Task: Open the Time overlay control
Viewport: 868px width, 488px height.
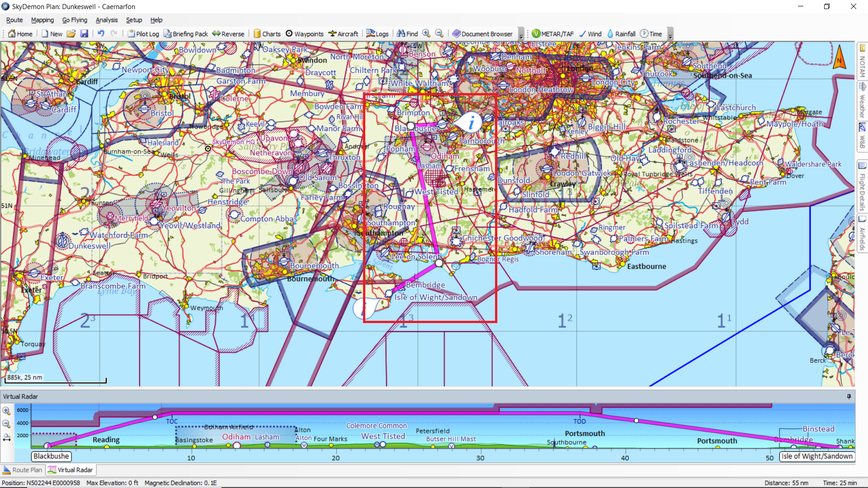Action: (651, 34)
